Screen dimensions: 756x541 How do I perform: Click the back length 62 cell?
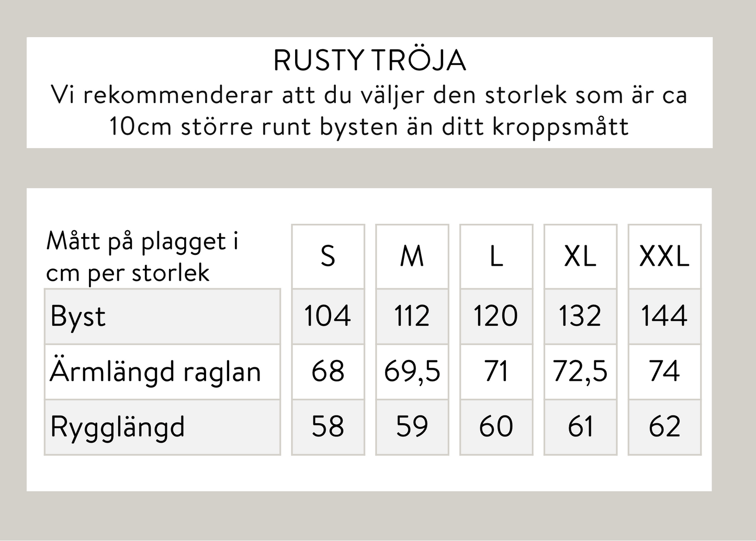coord(664,427)
